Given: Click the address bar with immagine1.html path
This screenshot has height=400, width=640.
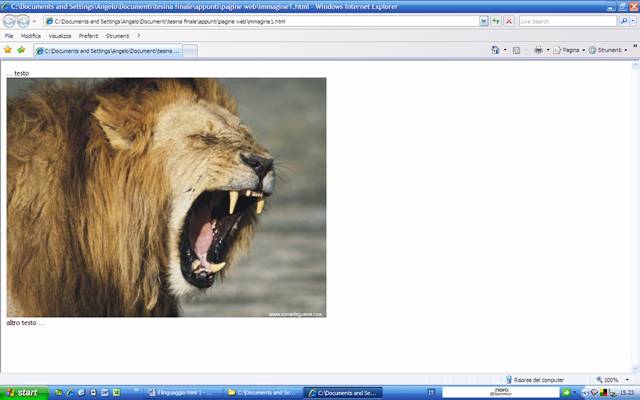Looking at the screenshot, I should pos(261,21).
